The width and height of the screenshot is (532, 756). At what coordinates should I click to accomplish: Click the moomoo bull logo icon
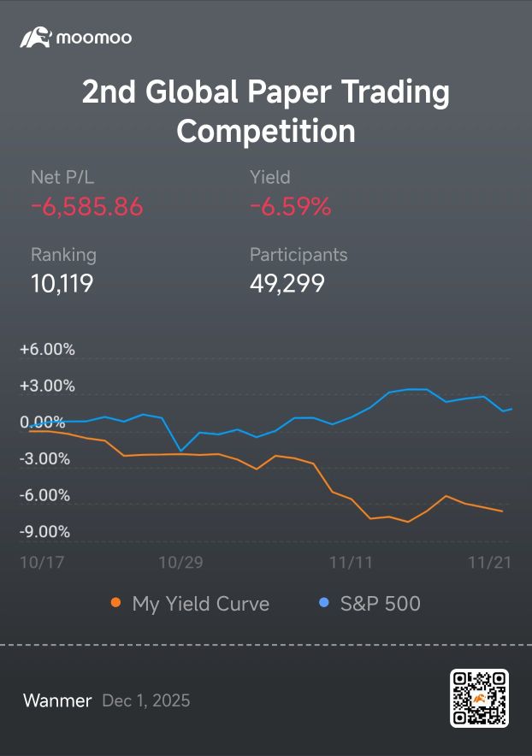coord(36,37)
